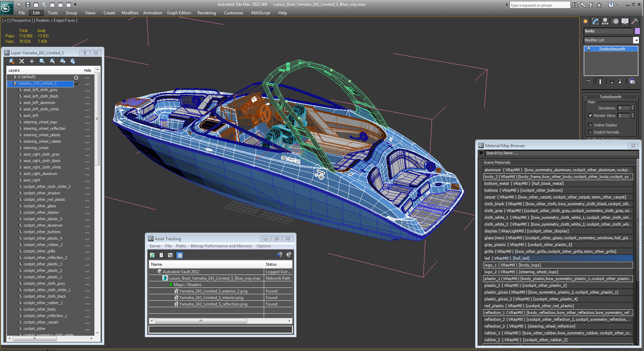Open the Display command panel tab
The height and width of the screenshot is (351, 644).
tap(625, 21)
